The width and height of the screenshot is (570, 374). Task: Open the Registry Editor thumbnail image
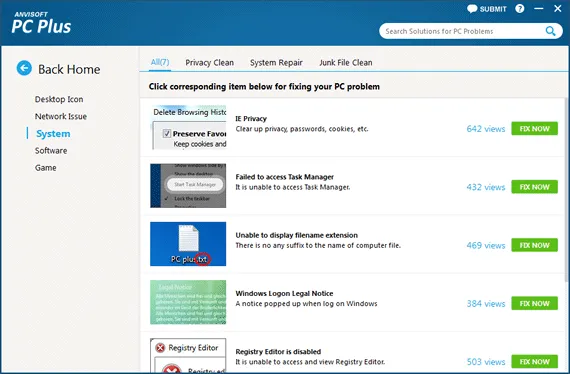(x=188, y=355)
